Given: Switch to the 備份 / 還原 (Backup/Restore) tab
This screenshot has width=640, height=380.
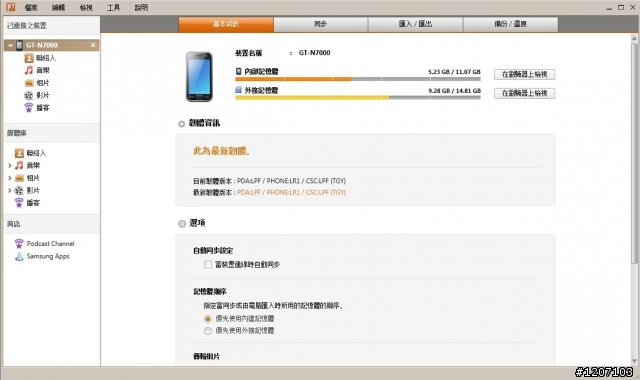Looking at the screenshot, I should click(510, 24).
